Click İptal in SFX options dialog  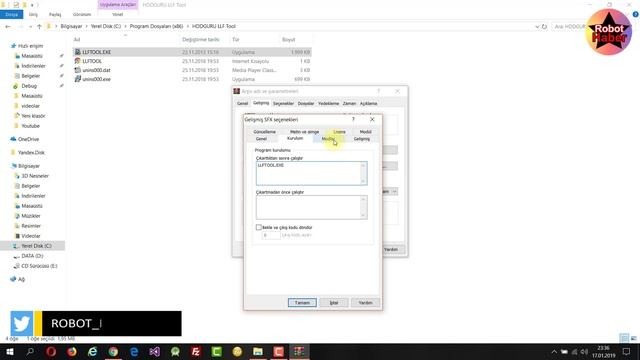point(334,302)
